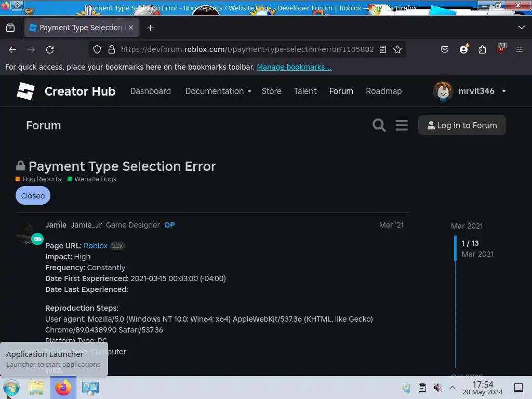The image size is (532, 399).
Task: Open the Jamie display name link
Action: [56, 225]
